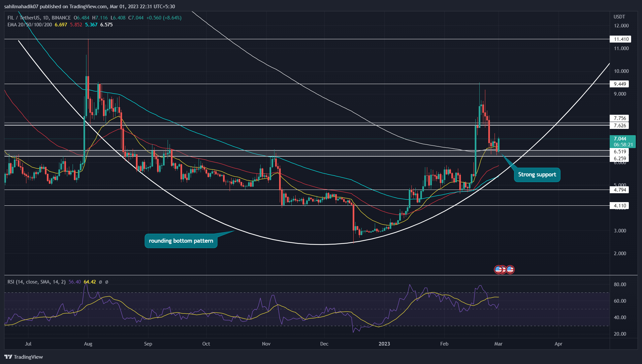Click the 9.449 resistance price tag
This screenshot has height=364, width=642.
(620, 84)
